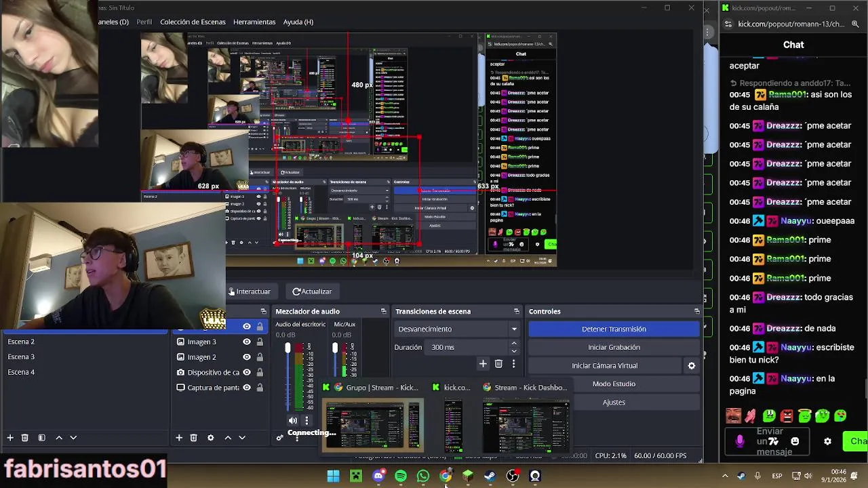The width and height of the screenshot is (868, 488).
Task: Click Iniciar Cámara Virtual
Action: pyautogui.click(x=604, y=366)
